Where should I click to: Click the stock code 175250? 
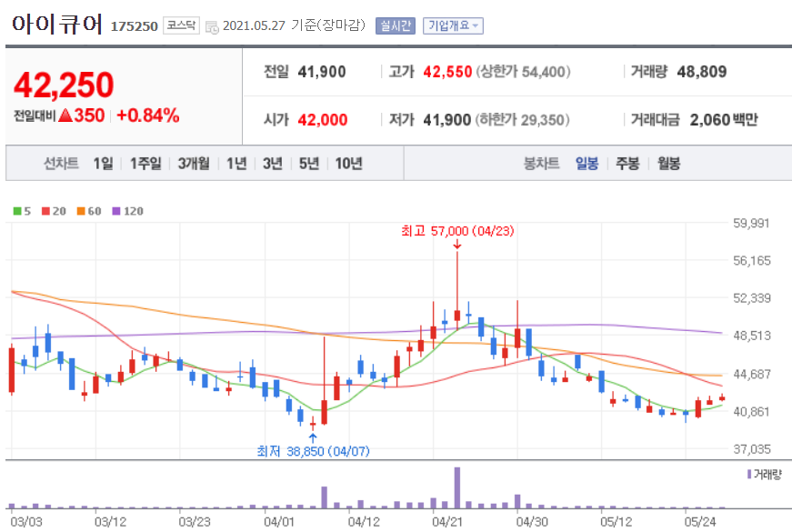pos(135,26)
